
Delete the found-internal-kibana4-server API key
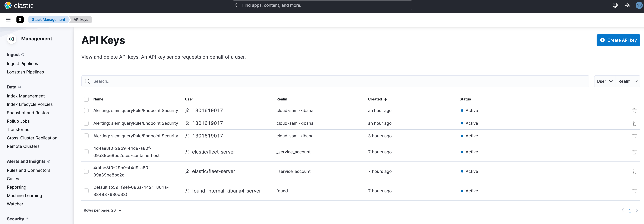pyautogui.click(x=635, y=191)
